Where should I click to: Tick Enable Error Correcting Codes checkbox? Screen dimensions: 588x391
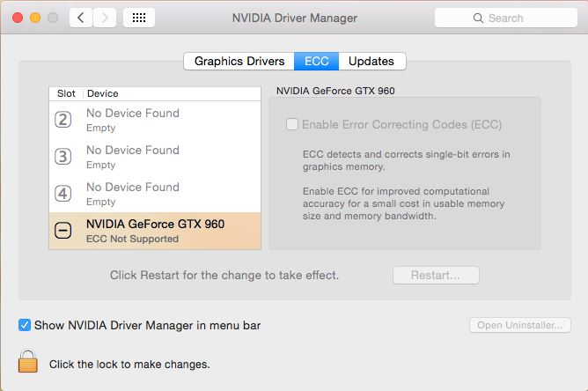[x=291, y=124]
